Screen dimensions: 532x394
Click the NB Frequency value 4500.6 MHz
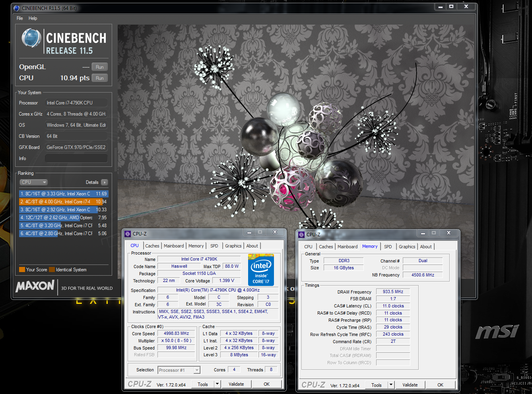[x=423, y=275]
